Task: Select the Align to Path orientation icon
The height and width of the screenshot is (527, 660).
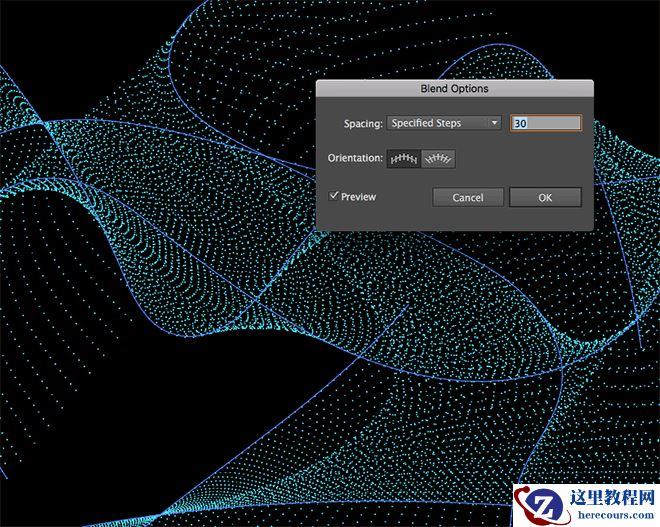Action: point(438,159)
